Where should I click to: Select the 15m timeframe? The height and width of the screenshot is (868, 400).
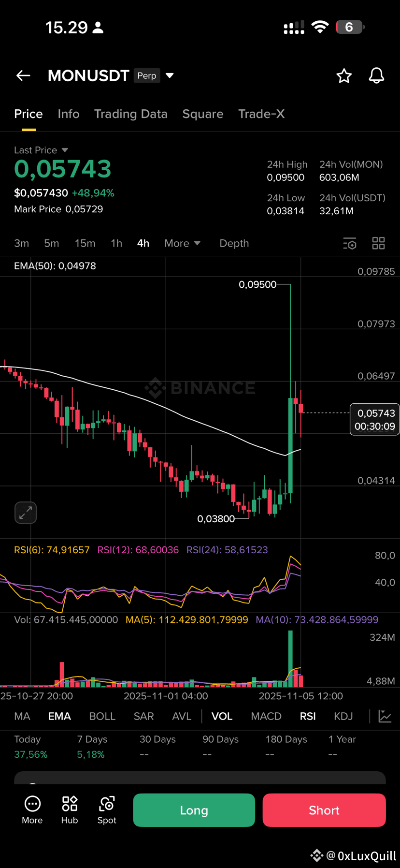[85, 243]
